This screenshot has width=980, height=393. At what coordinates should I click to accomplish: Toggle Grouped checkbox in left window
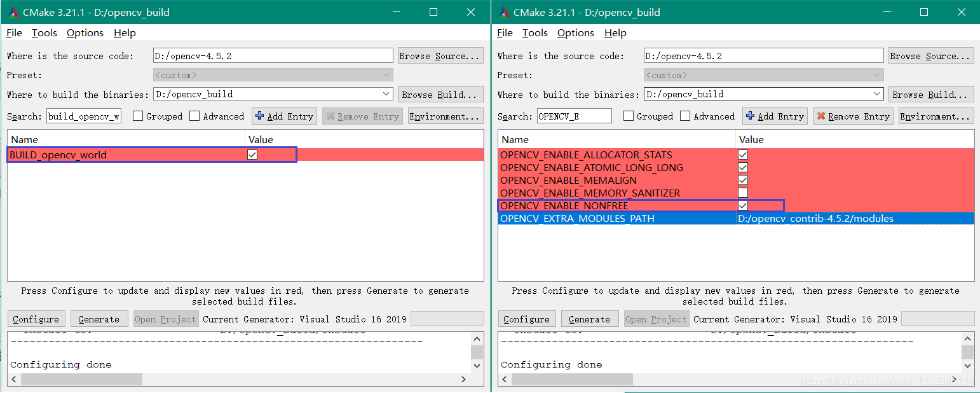point(138,116)
